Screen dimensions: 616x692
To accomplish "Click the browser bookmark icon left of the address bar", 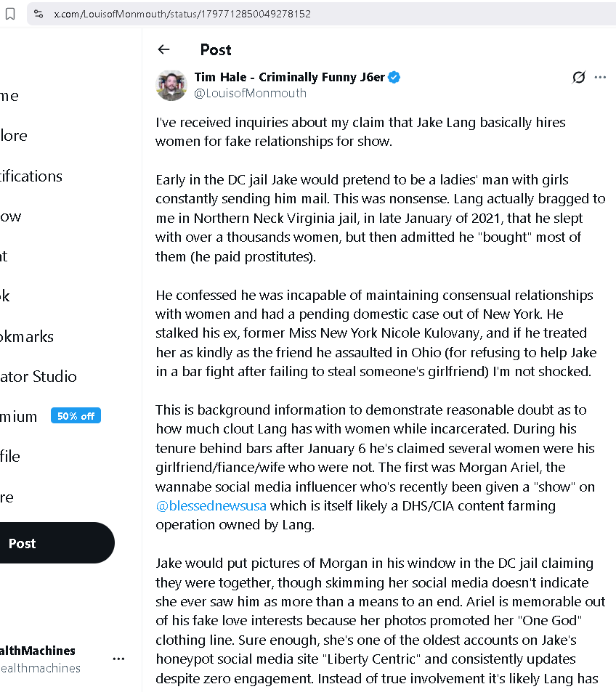I will click(10, 14).
